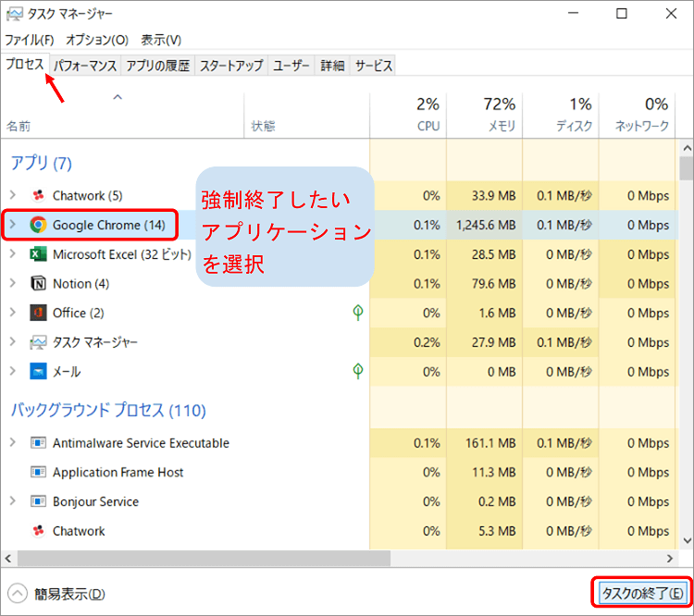The image size is (694, 616).
Task: Click the Microsoft Excel icon
Action: click(x=38, y=254)
